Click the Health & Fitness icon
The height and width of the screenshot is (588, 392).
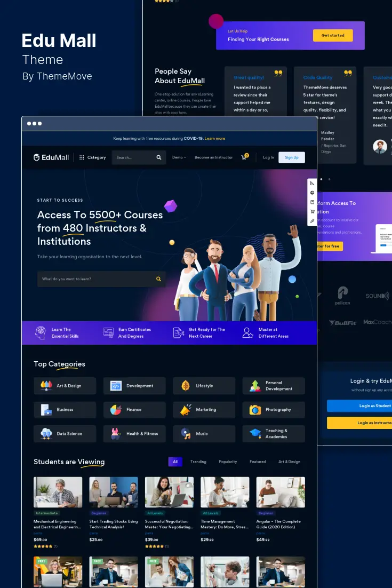116,433
